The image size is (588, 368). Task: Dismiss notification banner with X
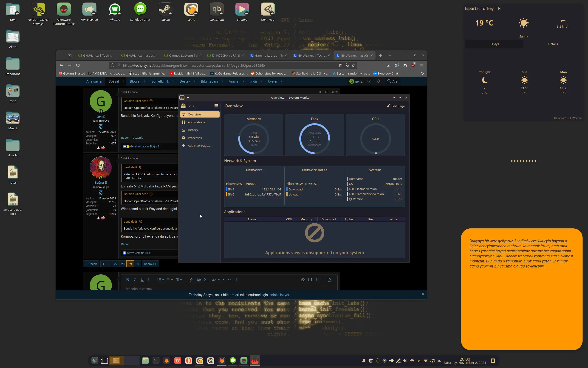pyautogui.click(x=423, y=294)
